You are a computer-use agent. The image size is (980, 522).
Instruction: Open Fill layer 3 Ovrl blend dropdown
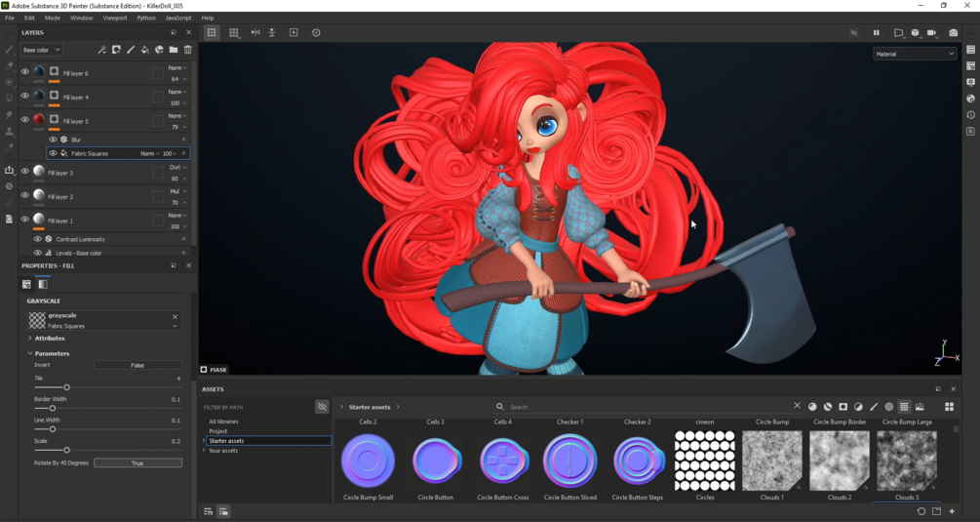[x=176, y=168]
